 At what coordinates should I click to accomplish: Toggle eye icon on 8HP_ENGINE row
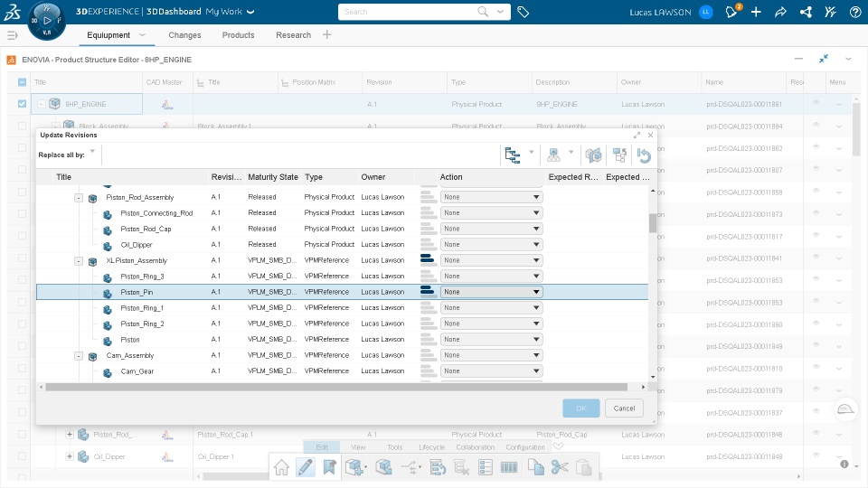816,103
